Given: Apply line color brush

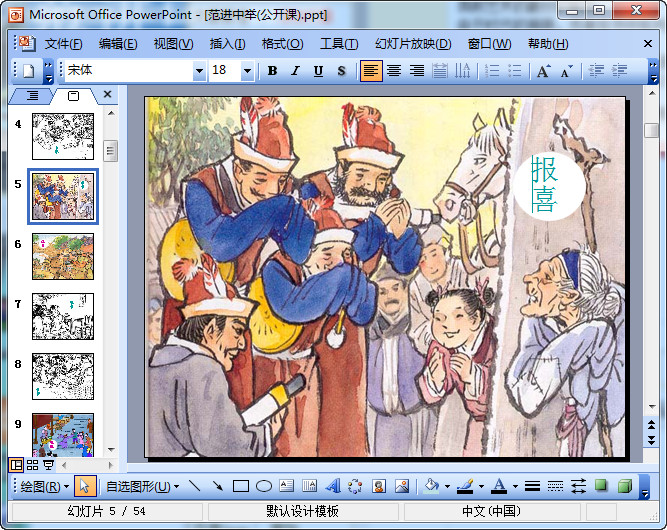Looking at the screenshot, I should 465,486.
